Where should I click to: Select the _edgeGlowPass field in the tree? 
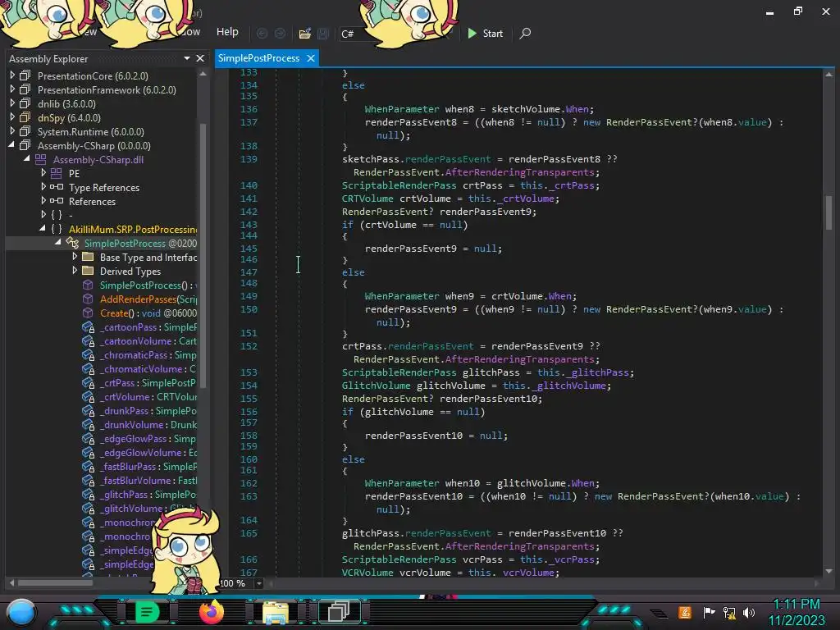(148, 438)
